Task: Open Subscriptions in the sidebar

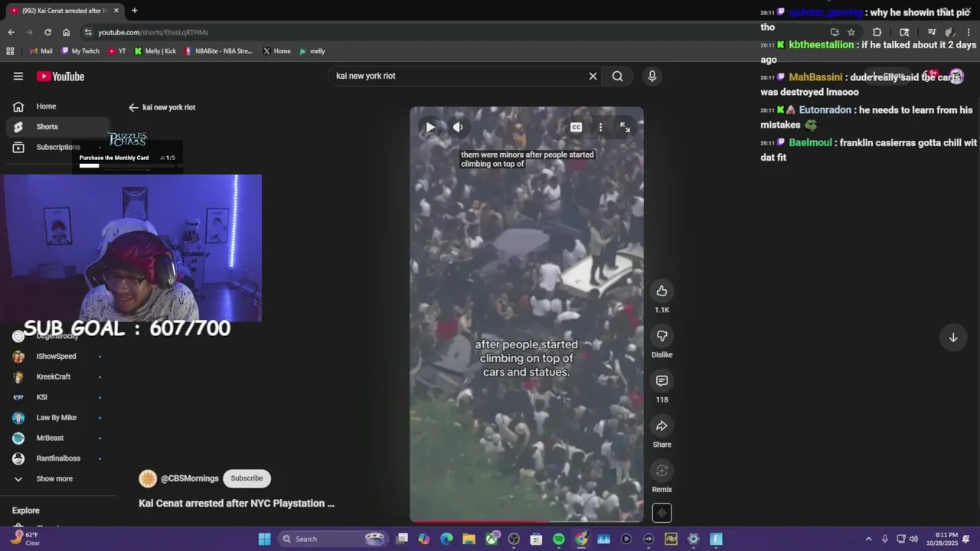Action: coord(57,147)
